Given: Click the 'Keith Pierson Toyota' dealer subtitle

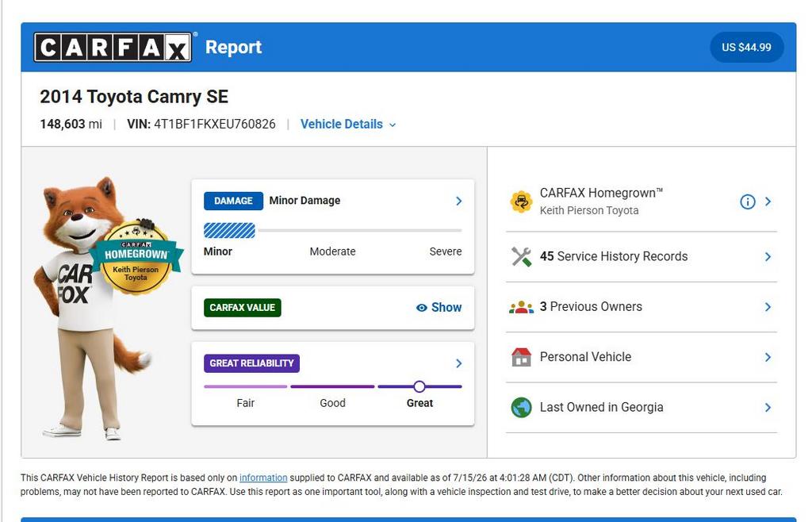Looking at the screenshot, I should [589, 211].
